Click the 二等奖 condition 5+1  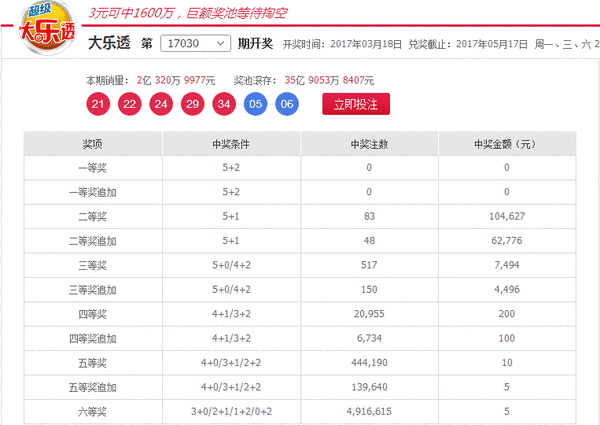pyautogui.click(x=231, y=217)
